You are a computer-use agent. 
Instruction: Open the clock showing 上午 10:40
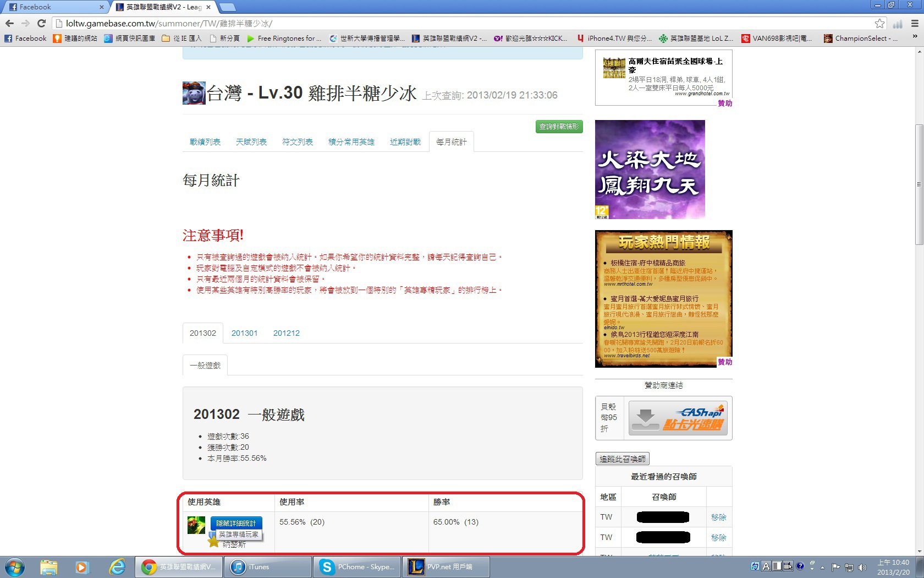point(893,567)
